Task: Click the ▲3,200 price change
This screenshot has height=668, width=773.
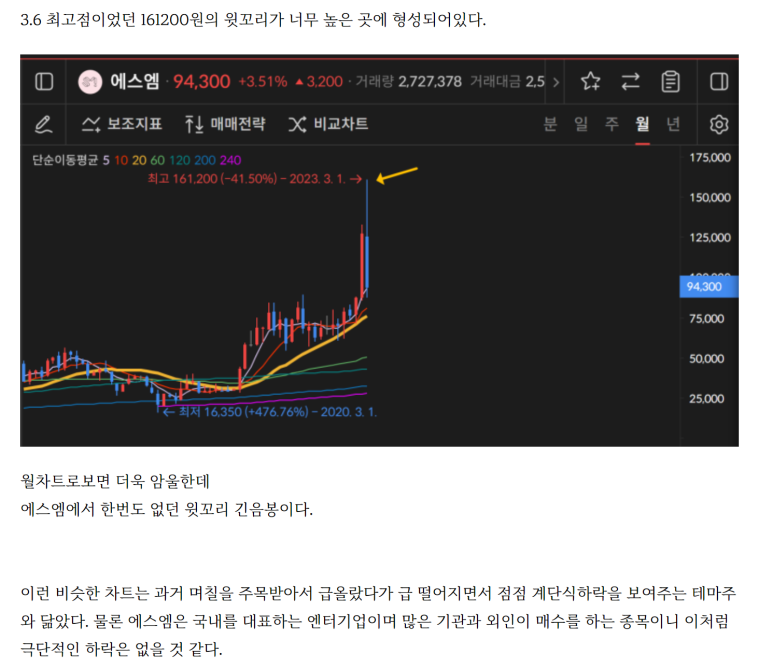Action: pyautogui.click(x=319, y=82)
